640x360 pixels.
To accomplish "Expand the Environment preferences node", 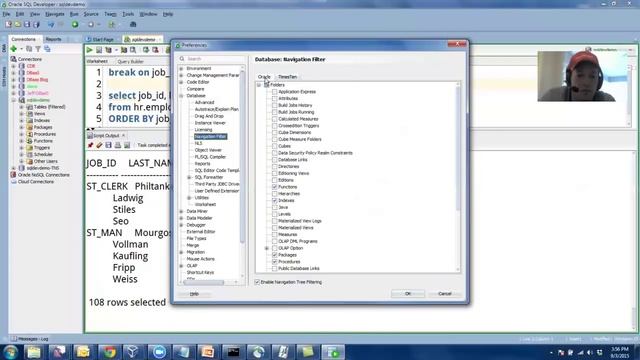I will click(181, 69).
